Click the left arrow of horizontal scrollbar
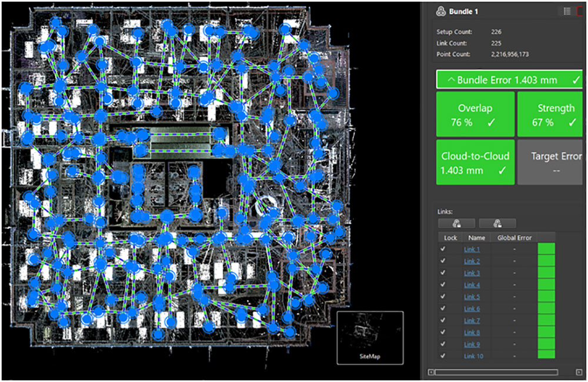The height and width of the screenshot is (382, 588). pos(431,372)
